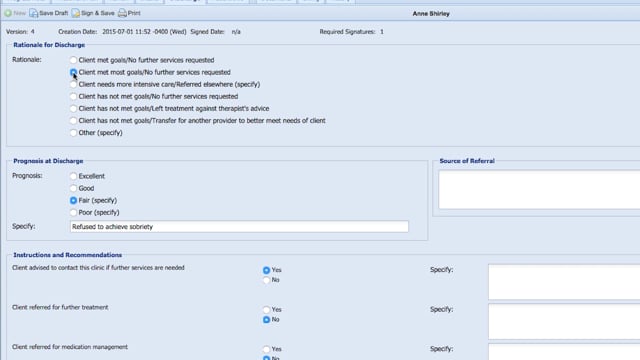Click the Signed Date 'n/a' value

point(236,31)
